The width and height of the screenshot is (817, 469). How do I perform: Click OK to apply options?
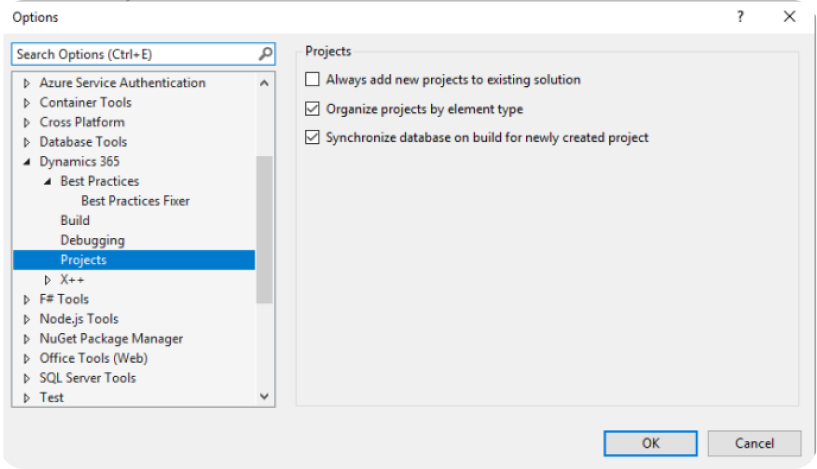pos(650,443)
